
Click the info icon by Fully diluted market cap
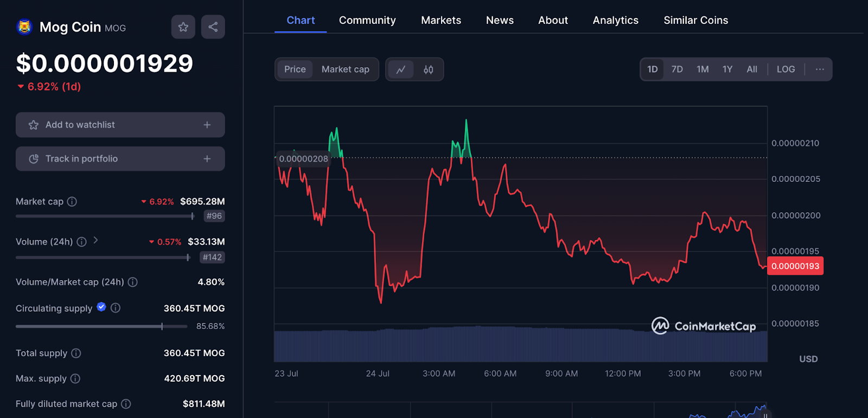coord(126,404)
